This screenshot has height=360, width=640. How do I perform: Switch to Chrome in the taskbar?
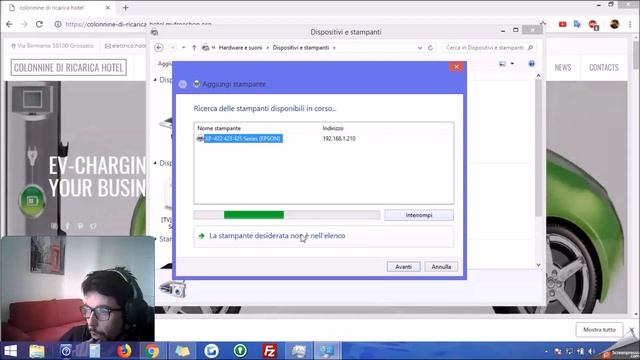coord(152,351)
